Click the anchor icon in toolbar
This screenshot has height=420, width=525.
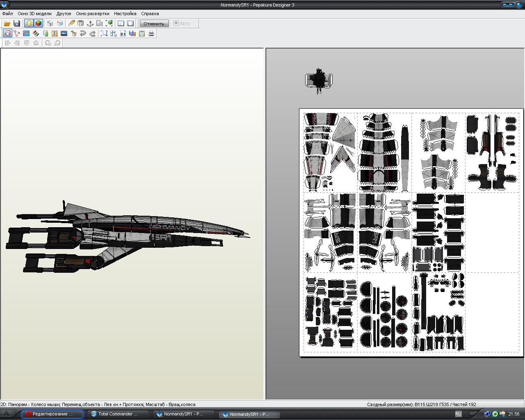(x=90, y=23)
